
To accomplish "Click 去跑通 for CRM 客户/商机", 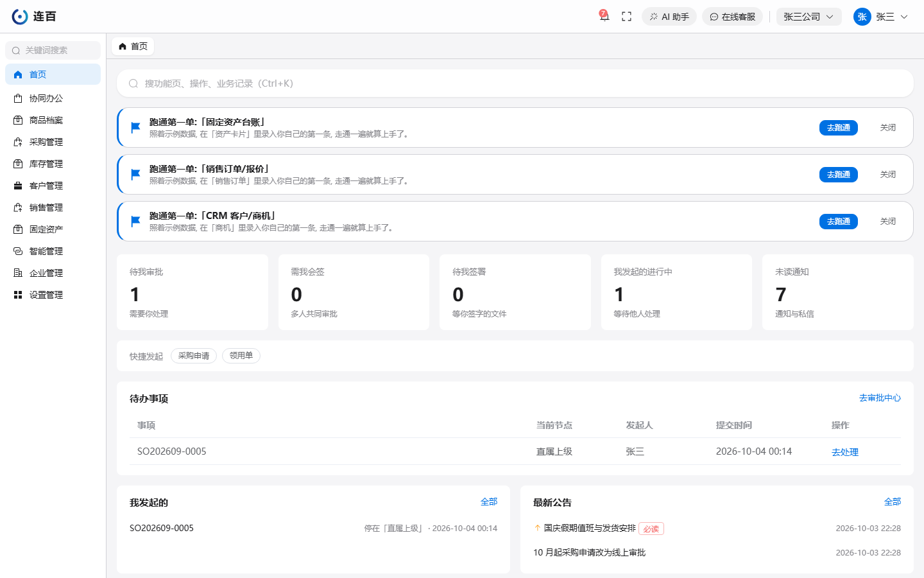I will (x=838, y=222).
